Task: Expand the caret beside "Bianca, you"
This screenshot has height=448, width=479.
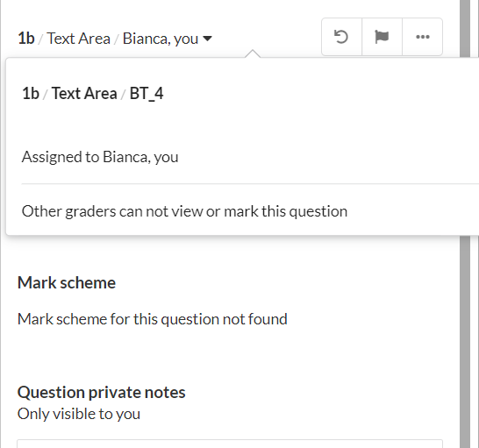Action: click(x=207, y=39)
